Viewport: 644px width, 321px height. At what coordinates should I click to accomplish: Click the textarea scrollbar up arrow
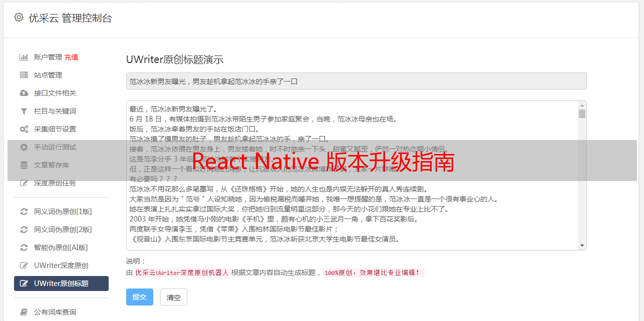[x=582, y=105]
